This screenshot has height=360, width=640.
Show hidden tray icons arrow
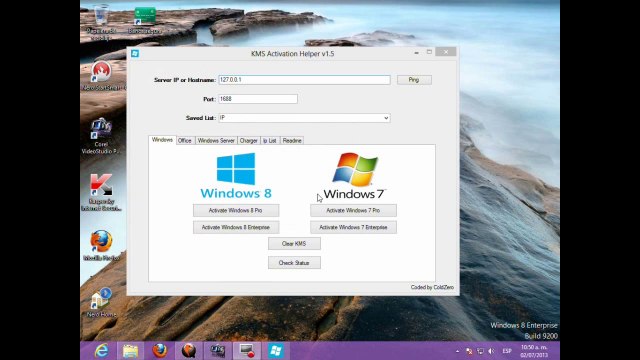click(457, 351)
